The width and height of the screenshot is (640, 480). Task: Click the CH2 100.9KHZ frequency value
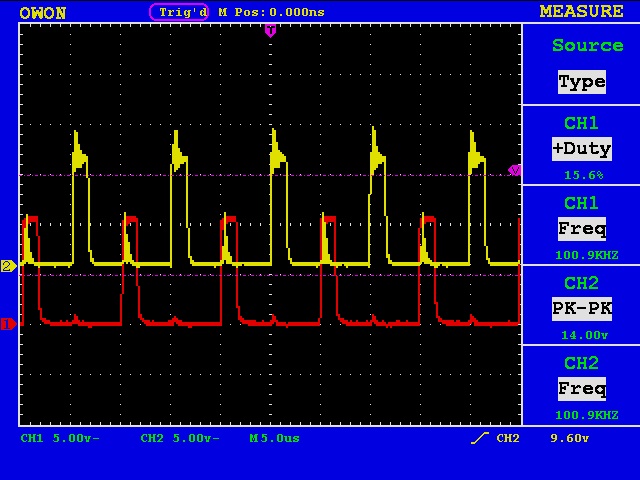(587, 416)
